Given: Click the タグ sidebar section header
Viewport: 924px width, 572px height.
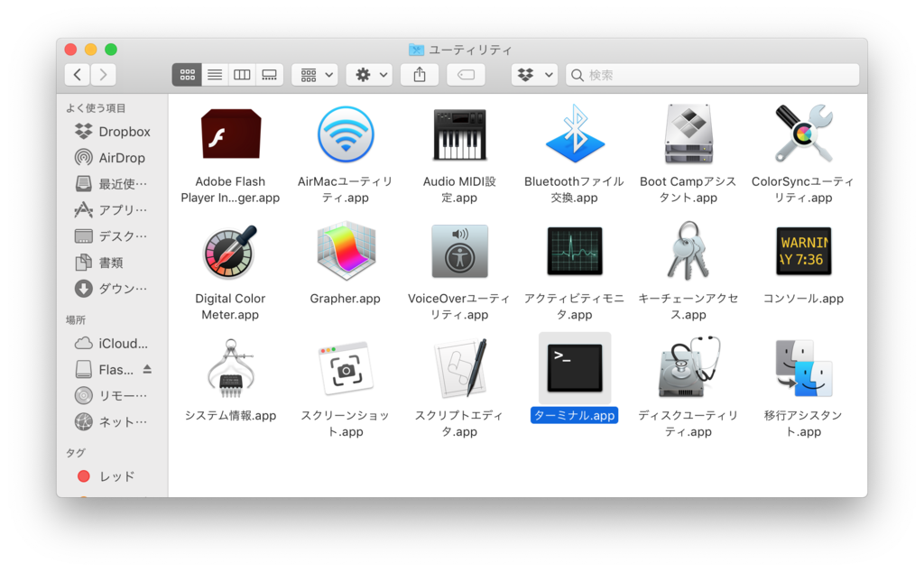Looking at the screenshot, I should tap(76, 452).
